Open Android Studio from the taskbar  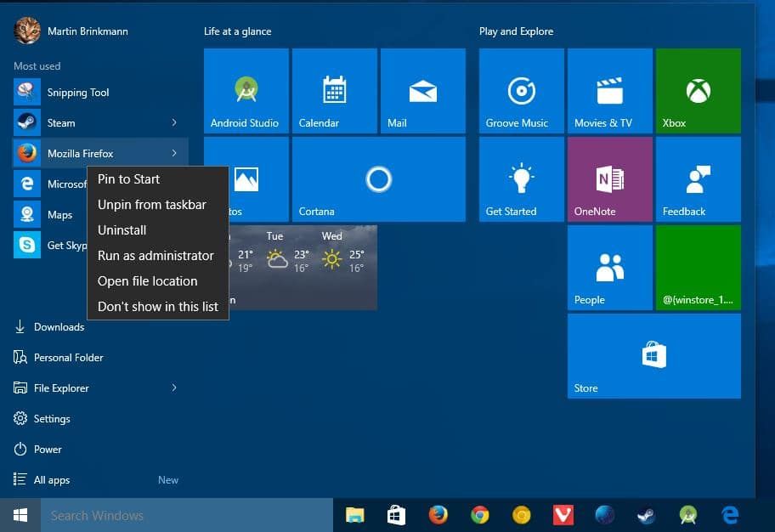(x=688, y=515)
